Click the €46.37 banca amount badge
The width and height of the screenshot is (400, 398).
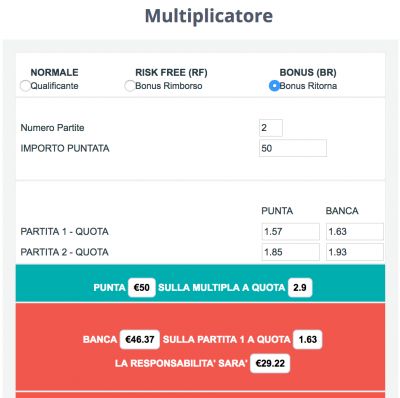tap(140, 340)
